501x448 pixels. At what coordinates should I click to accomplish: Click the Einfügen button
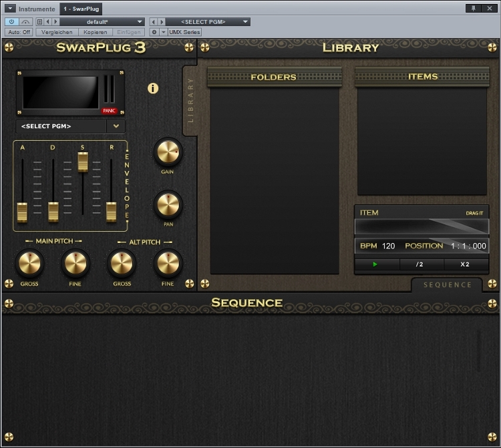point(128,32)
